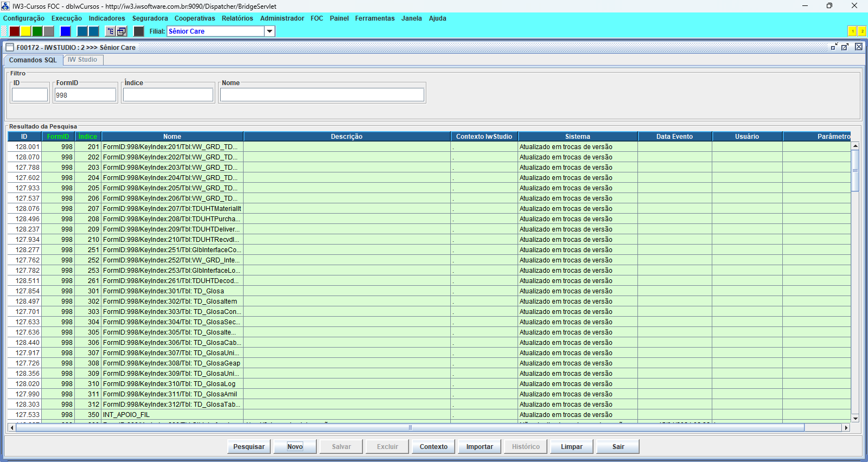
Task: Open the Execução menu
Action: [66, 18]
